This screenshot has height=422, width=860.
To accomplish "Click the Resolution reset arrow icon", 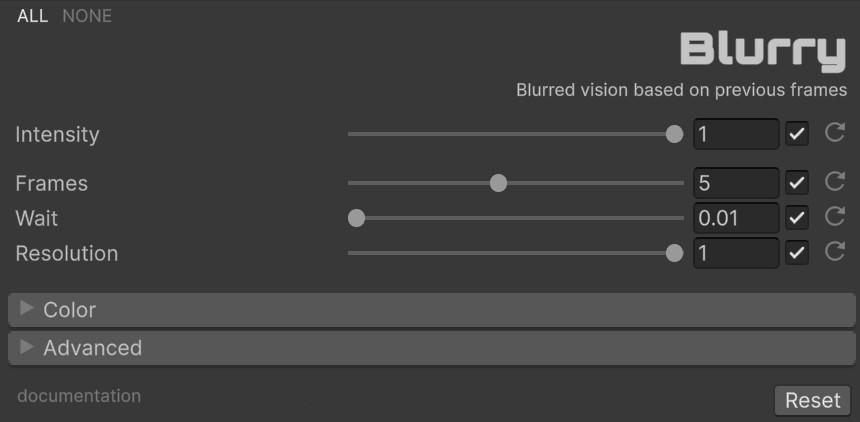I will click(835, 252).
